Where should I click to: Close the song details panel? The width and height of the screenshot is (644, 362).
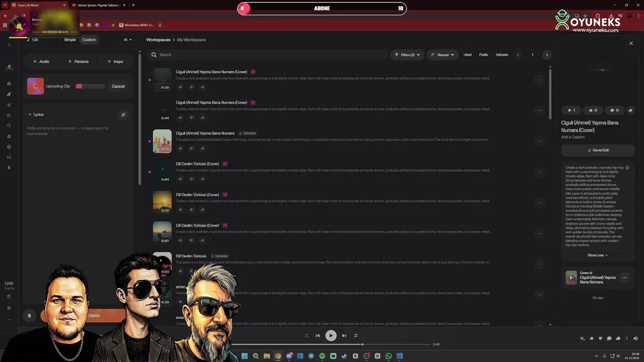[631, 43]
